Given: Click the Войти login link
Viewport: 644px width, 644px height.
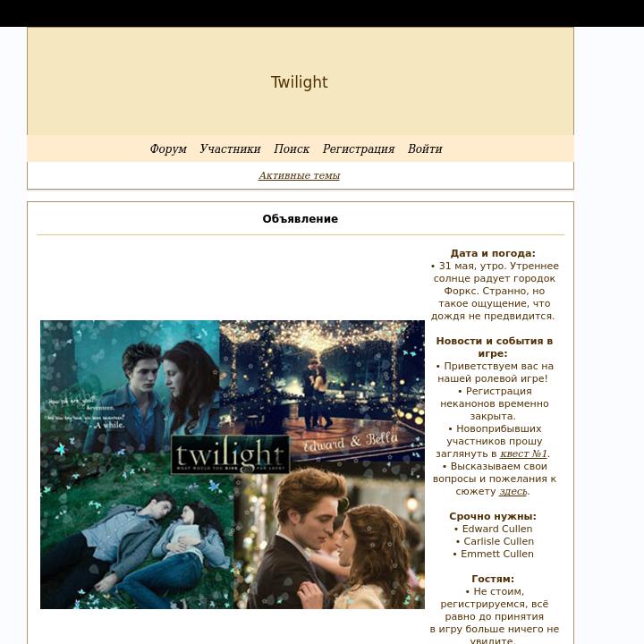Looking at the screenshot, I should 425,148.
